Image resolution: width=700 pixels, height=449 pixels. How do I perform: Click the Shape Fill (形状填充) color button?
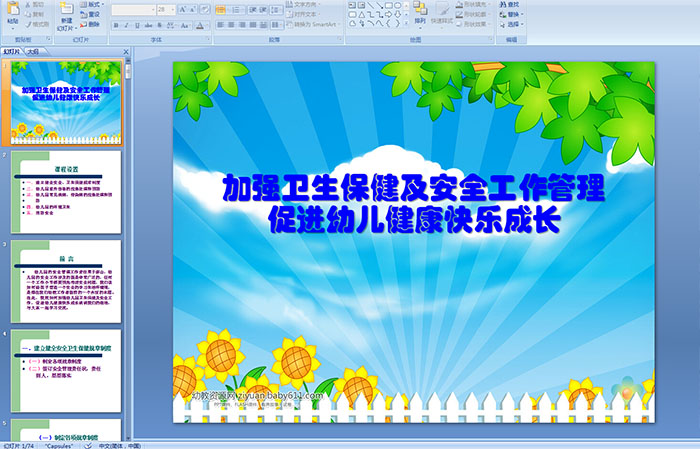[473, 4]
